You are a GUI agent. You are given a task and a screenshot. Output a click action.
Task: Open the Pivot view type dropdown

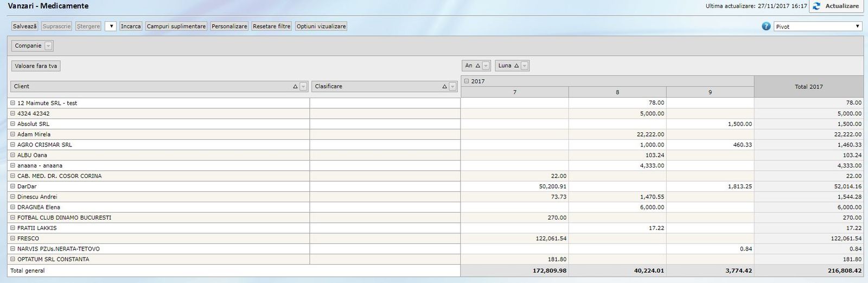click(818, 27)
